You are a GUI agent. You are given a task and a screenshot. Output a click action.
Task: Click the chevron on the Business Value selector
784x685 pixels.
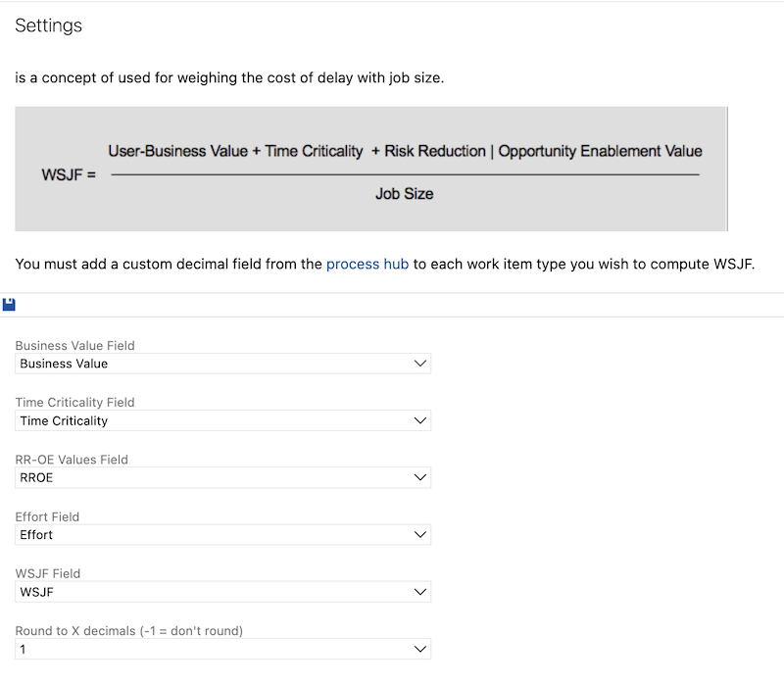click(420, 363)
